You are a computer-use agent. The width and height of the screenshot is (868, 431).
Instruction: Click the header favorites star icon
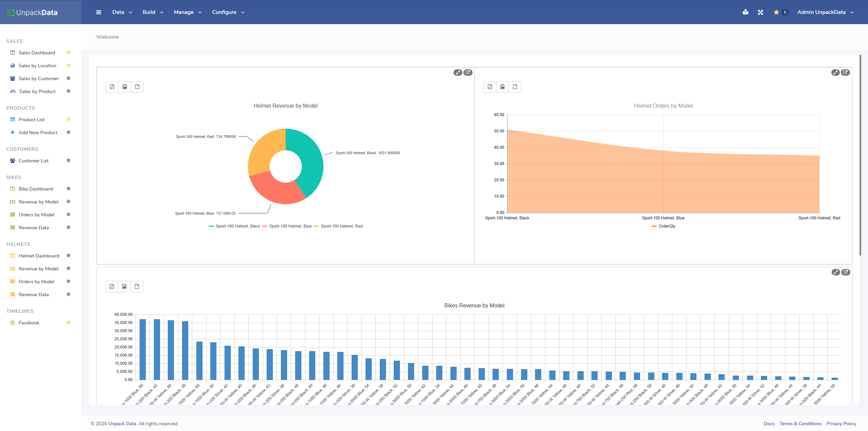pyautogui.click(x=776, y=12)
